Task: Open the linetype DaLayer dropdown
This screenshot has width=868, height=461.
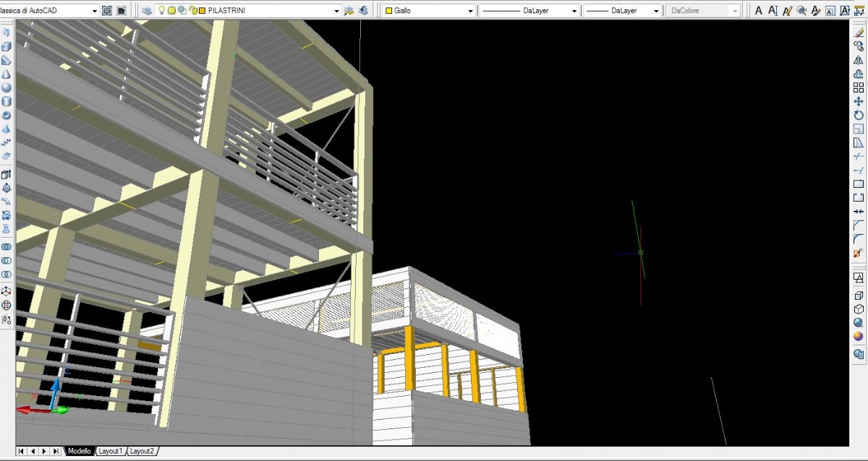Action: click(x=529, y=11)
